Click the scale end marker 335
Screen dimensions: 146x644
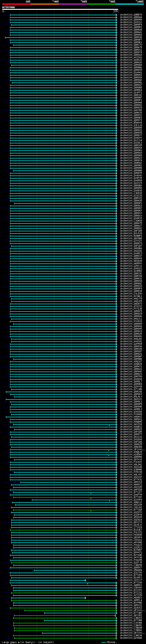click(x=115, y=11)
